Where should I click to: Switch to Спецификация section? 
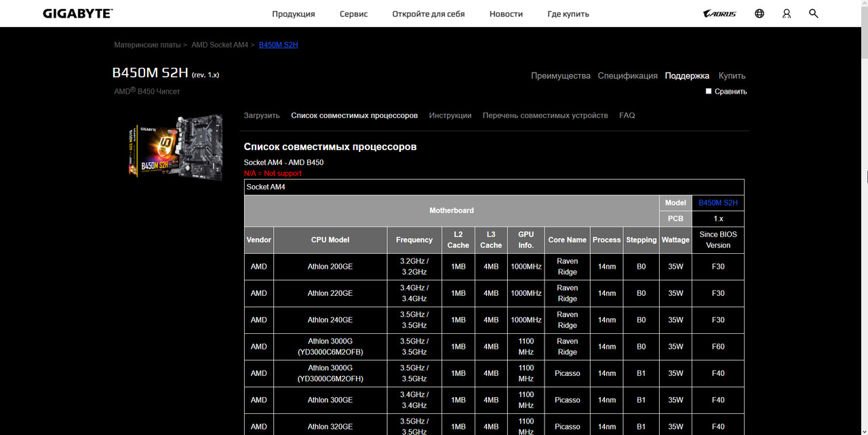(x=627, y=76)
